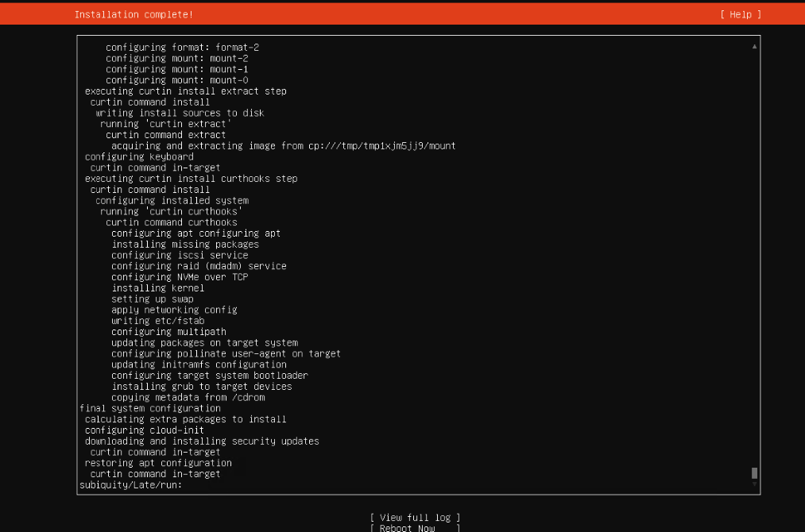Select 'downloading and installing security updates' line
This screenshot has width=805, height=532.
point(202,441)
